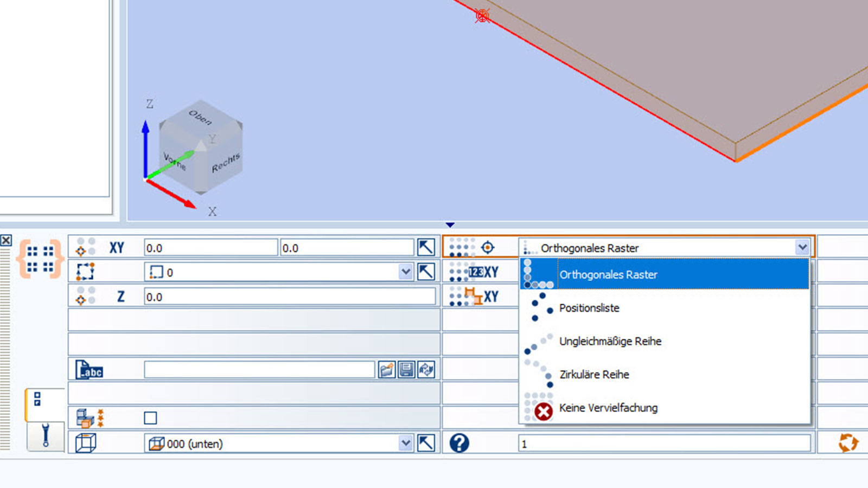Click the pick arrow beside contour dropdown
This screenshot has width=868, height=488.
coord(426,272)
